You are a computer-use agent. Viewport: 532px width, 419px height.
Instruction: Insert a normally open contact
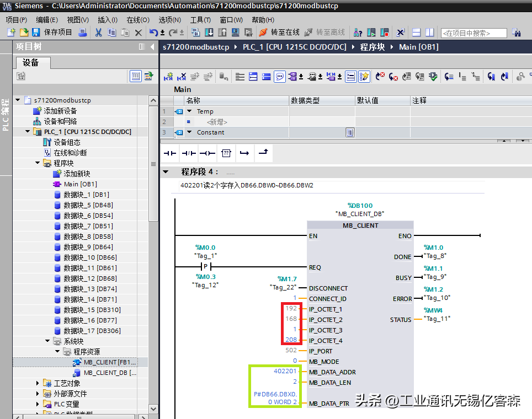[169, 153]
